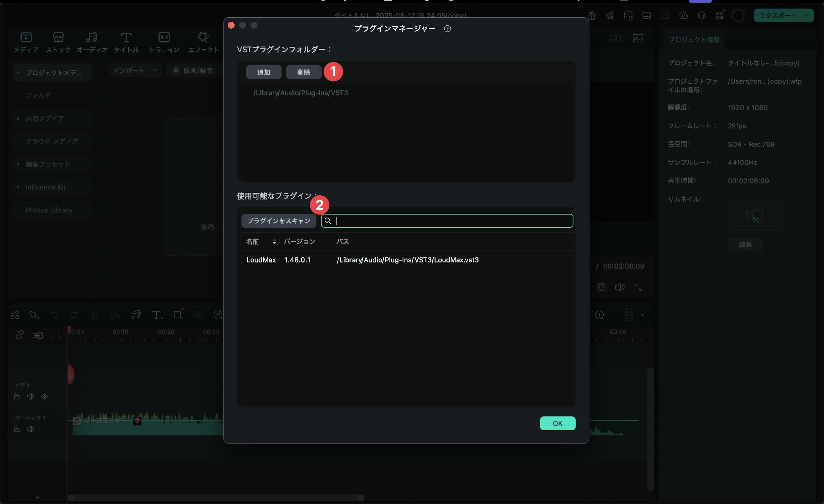Open the headset support icon
The width and height of the screenshot is (824, 504).
701,15
